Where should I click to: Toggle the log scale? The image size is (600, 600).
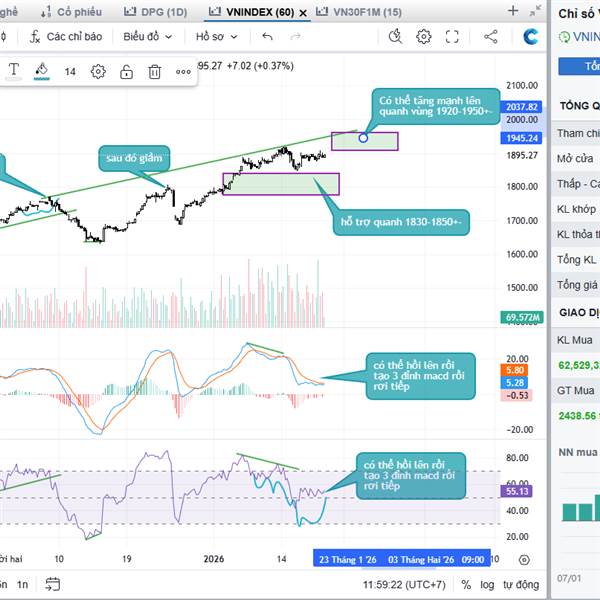(x=487, y=584)
